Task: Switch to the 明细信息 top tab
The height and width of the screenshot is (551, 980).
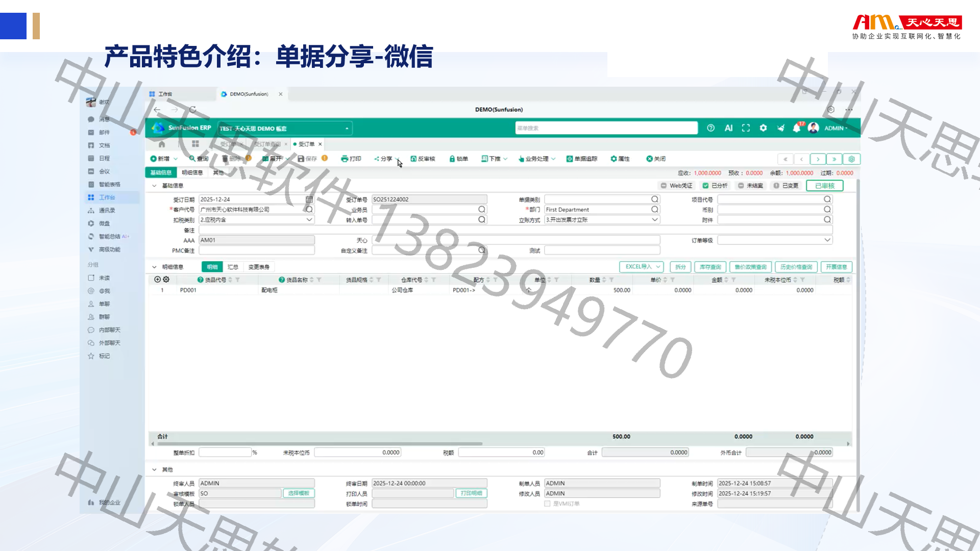Action: tap(192, 173)
